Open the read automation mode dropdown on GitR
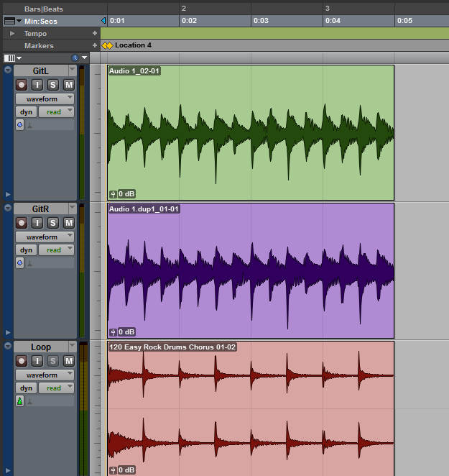This screenshot has height=476, width=449. pyautogui.click(x=57, y=250)
